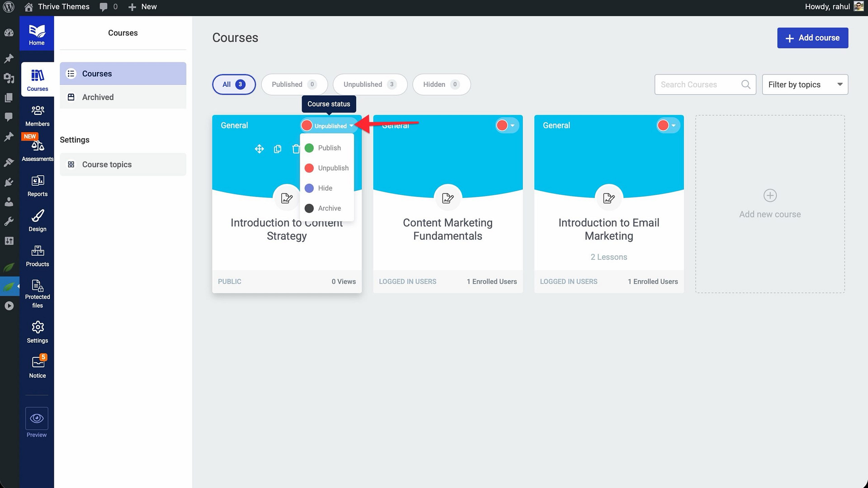Screen dimensions: 868x488
Task: Click the duplicate course icon
Action: [x=278, y=149]
